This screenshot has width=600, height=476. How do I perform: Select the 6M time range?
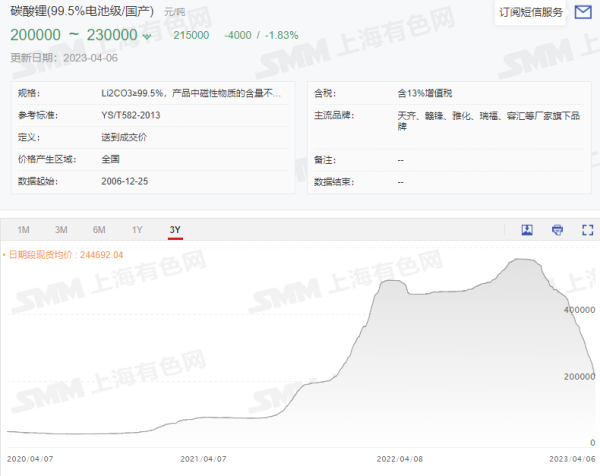coord(99,230)
